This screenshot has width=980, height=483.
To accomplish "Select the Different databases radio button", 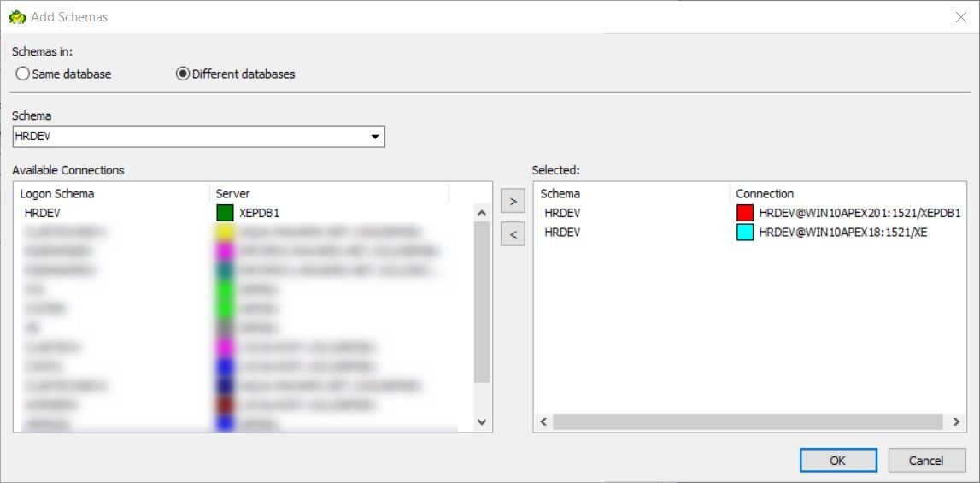I will tap(236, 74).
